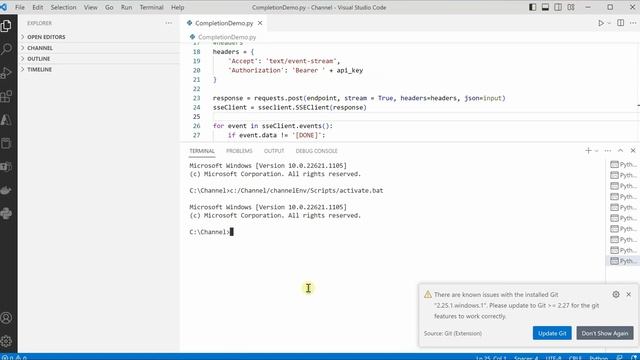Screen dimensions: 640x360
Task: Open the Help menu
Action: click(178, 7)
